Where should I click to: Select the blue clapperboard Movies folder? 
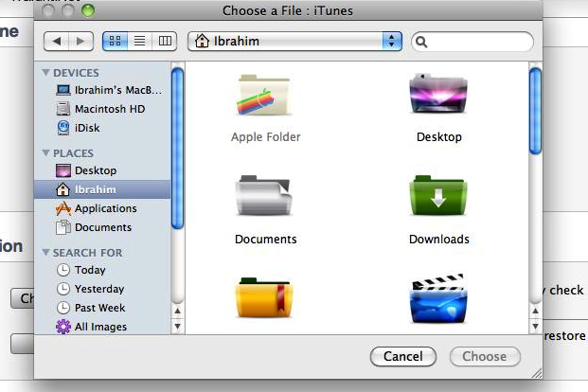(x=438, y=298)
